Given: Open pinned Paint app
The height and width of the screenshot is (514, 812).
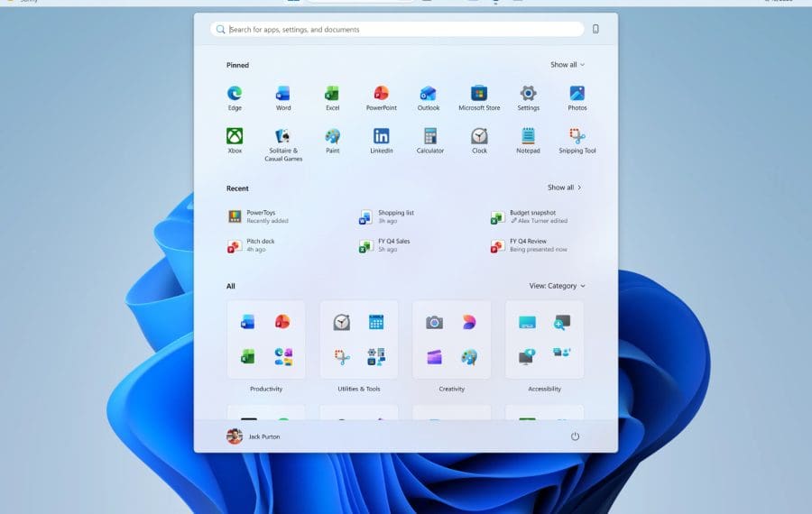Looking at the screenshot, I should click(x=332, y=141).
